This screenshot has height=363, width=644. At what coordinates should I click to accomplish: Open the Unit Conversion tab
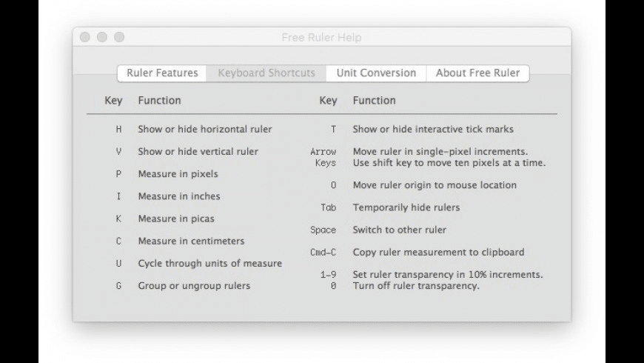click(x=376, y=73)
